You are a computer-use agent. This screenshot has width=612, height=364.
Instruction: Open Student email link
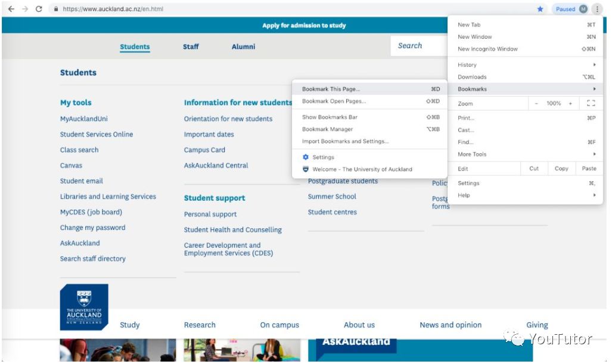click(82, 181)
